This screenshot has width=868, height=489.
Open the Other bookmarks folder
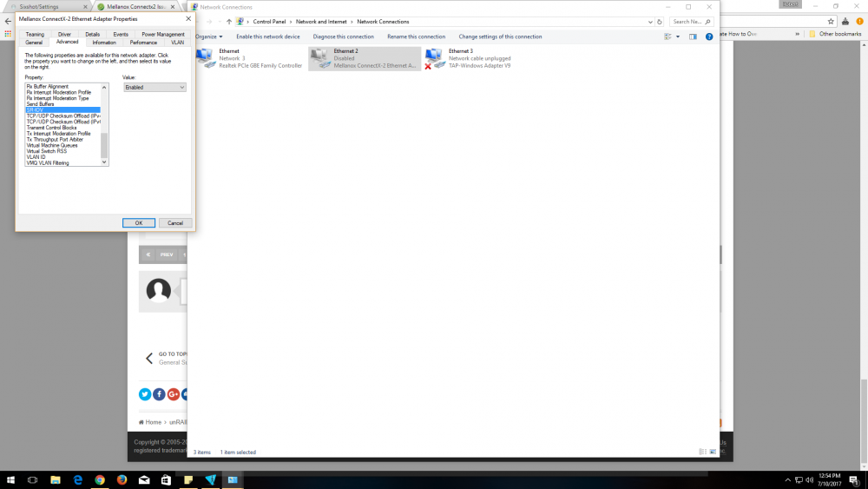[835, 34]
